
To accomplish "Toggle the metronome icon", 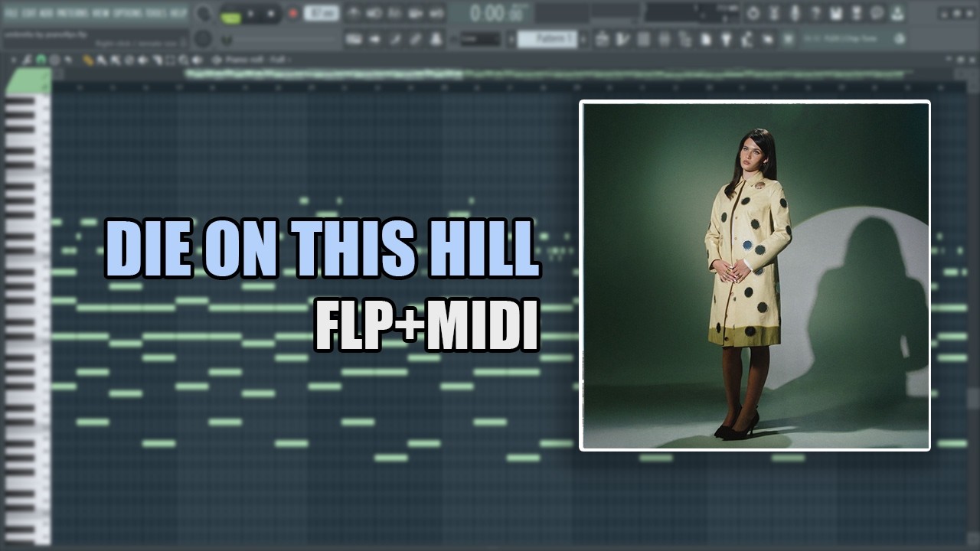I will [353, 14].
